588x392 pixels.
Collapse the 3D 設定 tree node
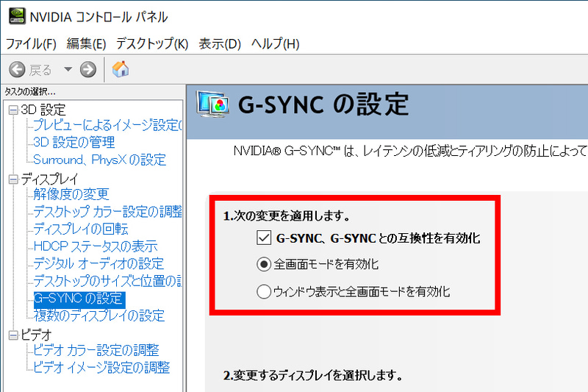tap(13, 110)
